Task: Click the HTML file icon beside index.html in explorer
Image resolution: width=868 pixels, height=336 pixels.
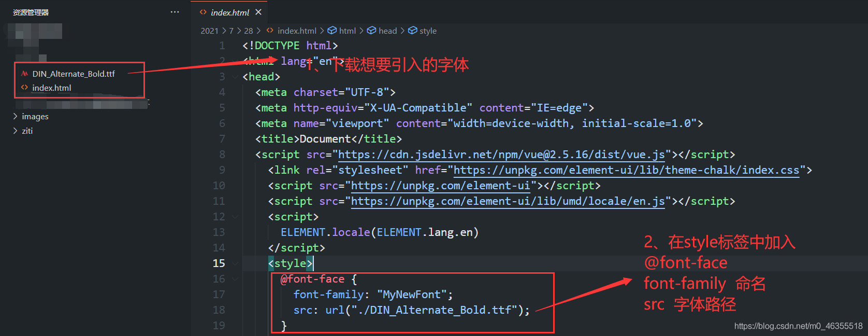Action: 24,88
